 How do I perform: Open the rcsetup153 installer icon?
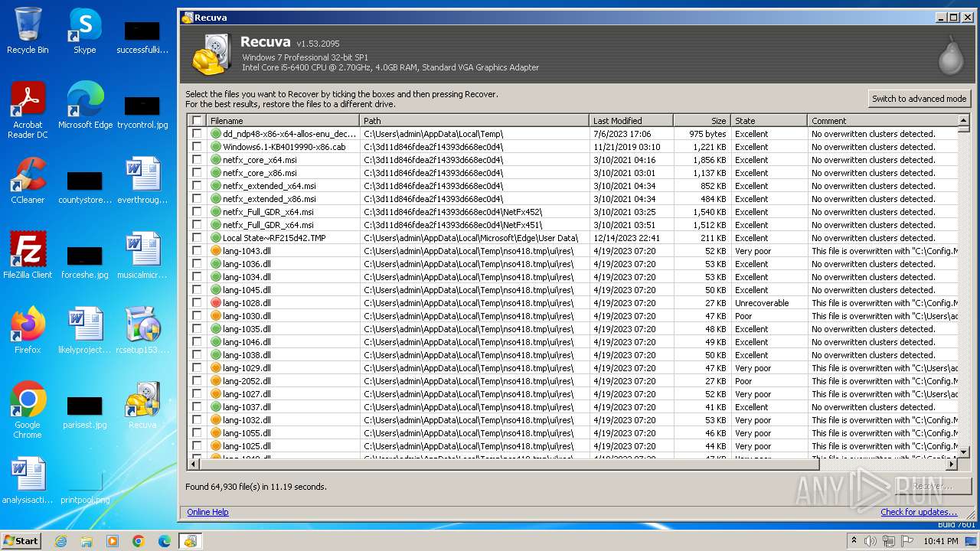coord(142,330)
